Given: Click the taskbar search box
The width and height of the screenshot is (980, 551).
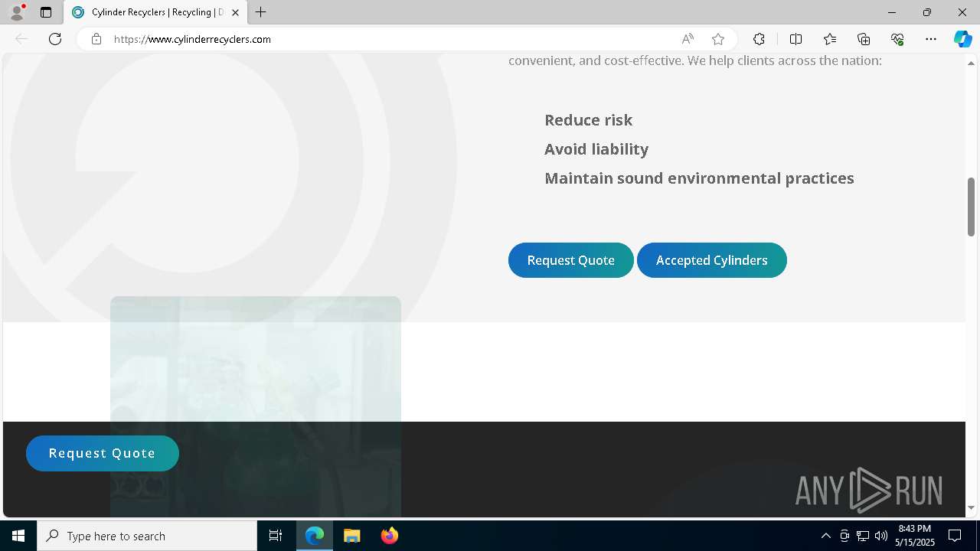Looking at the screenshot, I should click(147, 536).
